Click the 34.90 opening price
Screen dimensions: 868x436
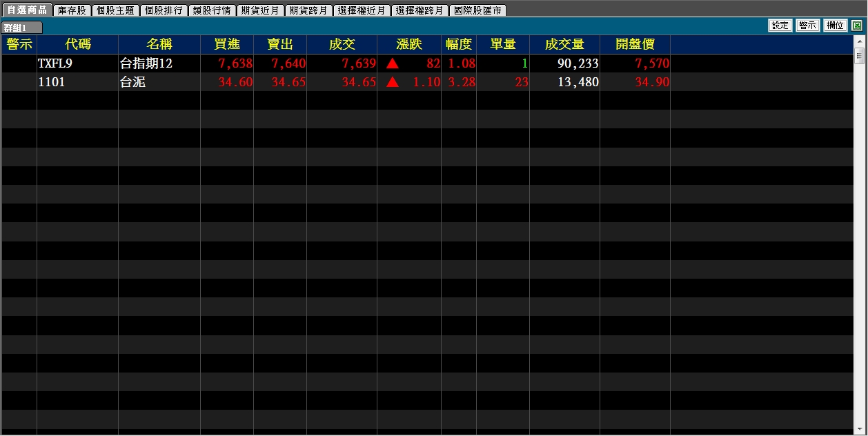tap(652, 82)
